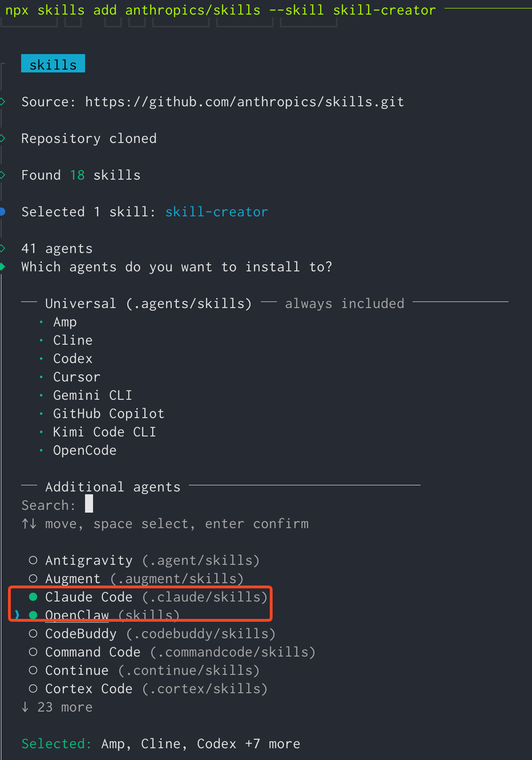Click the down arrow beside 23 more
The image size is (532, 760).
click(x=25, y=707)
